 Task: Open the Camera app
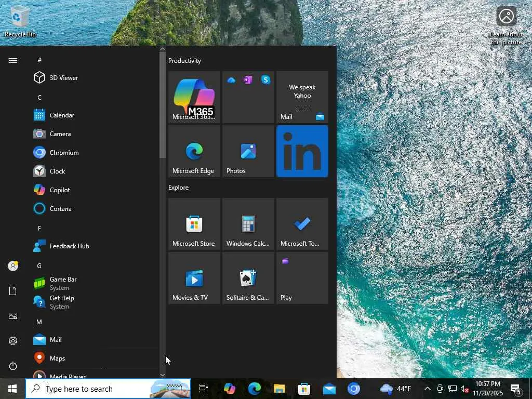(x=95, y=134)
